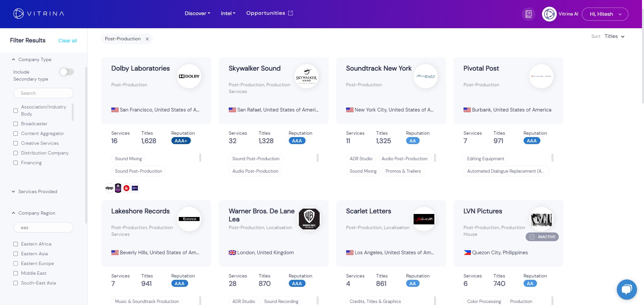
Task: Check the Broadcaster checkbox
Action: click(15, 124)
